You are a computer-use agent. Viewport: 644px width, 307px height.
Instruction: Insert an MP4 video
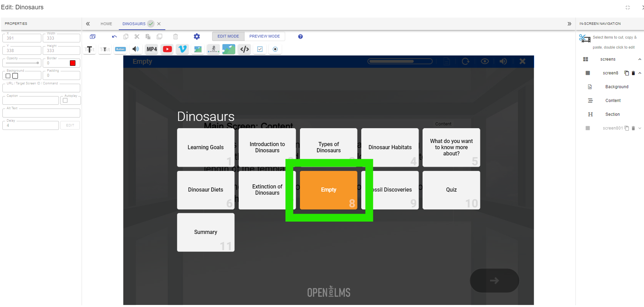(152, 49)
